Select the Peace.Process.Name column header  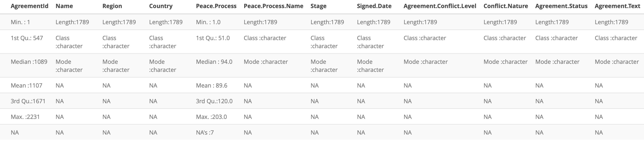(x=273, y=6)
